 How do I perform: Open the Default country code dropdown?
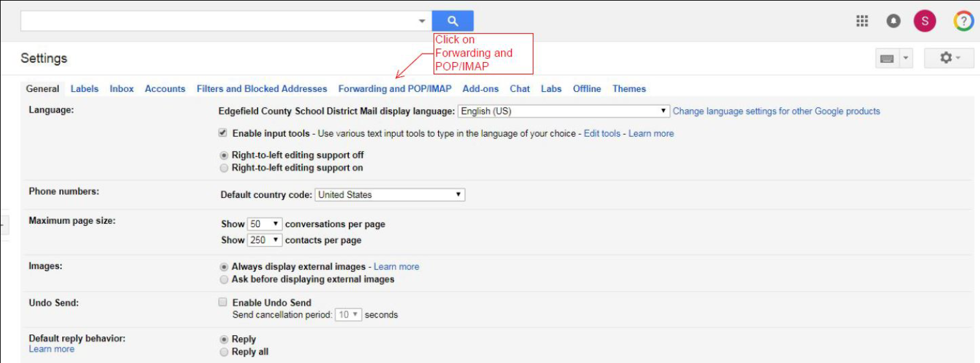pyautogui.click(x=390, y=195)
